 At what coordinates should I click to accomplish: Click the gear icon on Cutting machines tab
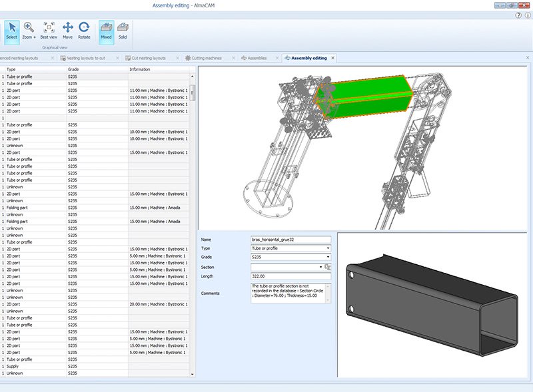click(187, 58)
